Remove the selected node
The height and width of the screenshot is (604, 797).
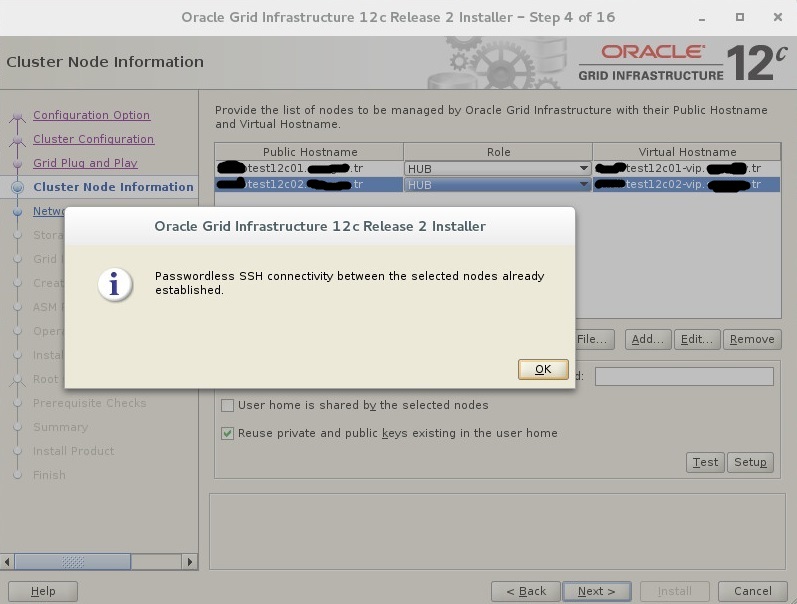pos(752,339)
